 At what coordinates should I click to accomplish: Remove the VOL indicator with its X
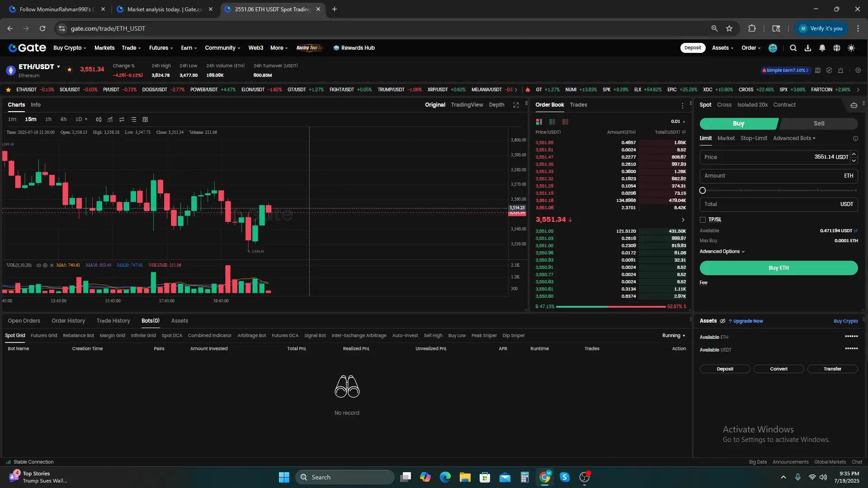(52, 265)
